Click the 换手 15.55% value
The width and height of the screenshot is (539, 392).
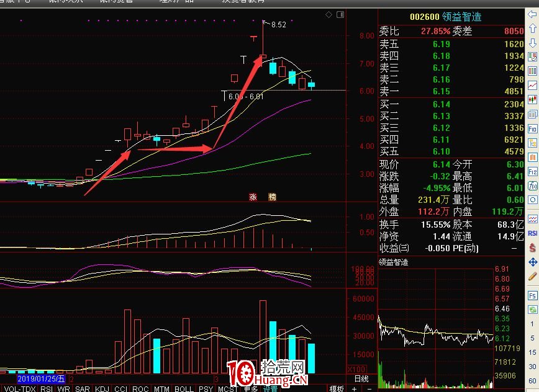tap(435, 225)
